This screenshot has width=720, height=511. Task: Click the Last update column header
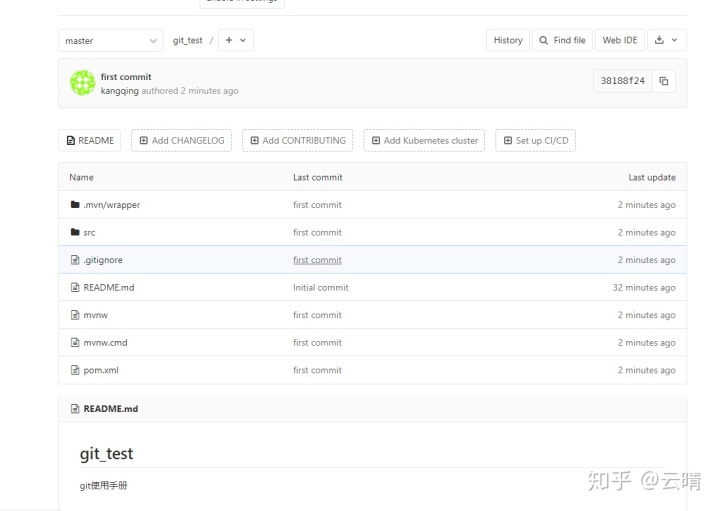pos(652,178)
